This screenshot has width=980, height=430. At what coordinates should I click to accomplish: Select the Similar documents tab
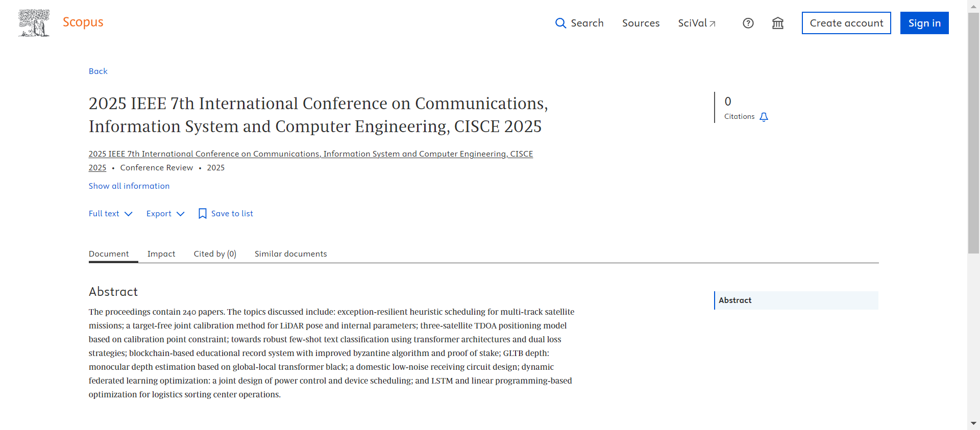pos(290,254)
